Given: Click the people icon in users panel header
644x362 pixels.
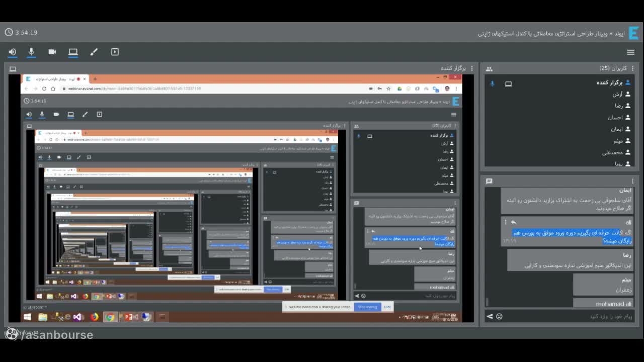Looking at the screenshot, I should pos(489,69).
